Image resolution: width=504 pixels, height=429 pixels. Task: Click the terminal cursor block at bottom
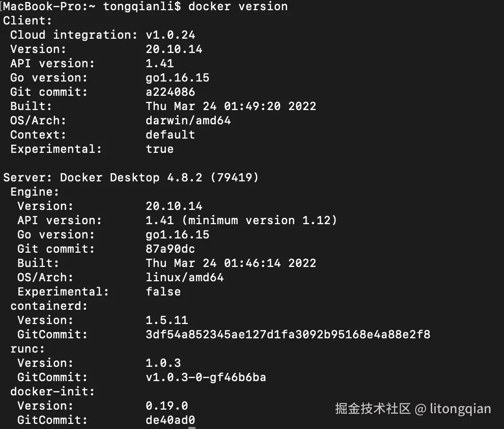tap(191, 426)
